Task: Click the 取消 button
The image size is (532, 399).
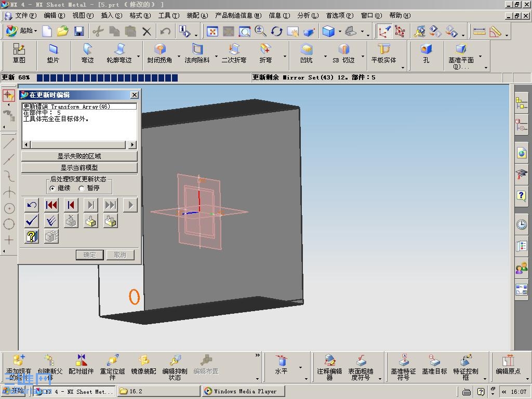Action: (x=120, y=255)
